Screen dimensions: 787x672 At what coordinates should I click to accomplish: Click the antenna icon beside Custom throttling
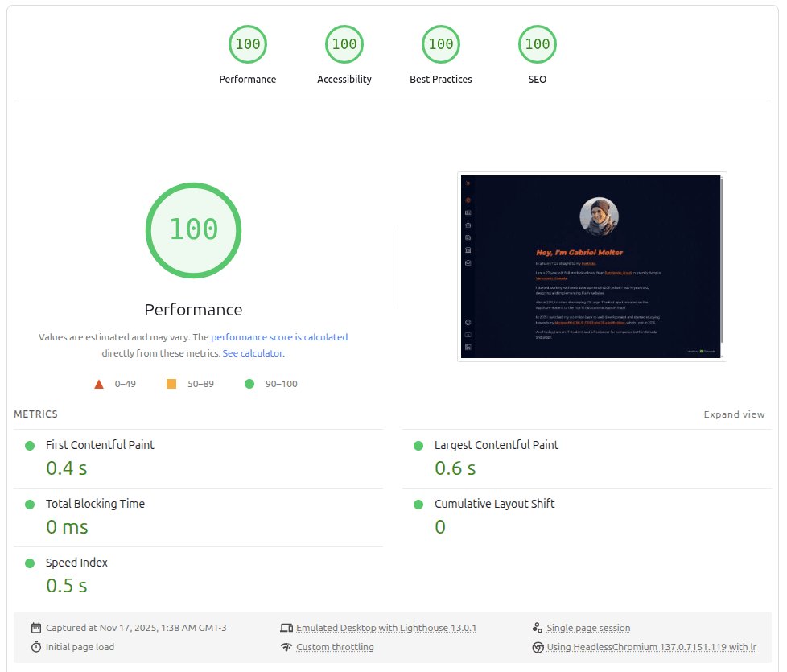tap(287, 646)
